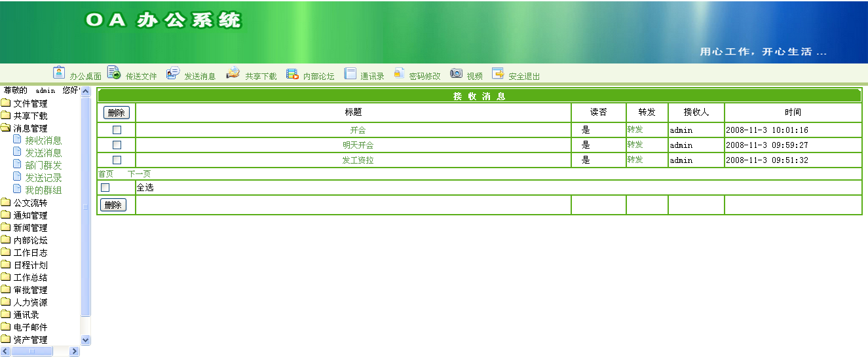Click the 传送文件 file transfer icon

click(x=114, y=73)
